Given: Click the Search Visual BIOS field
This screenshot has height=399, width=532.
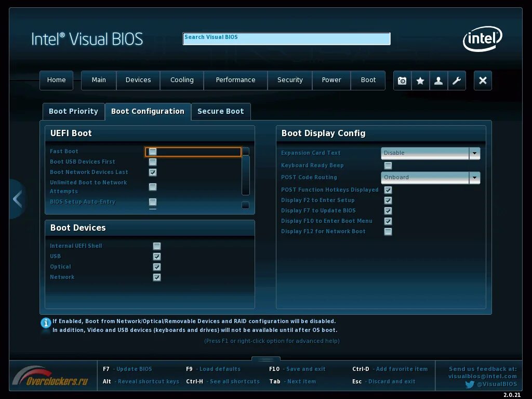Looking at the screenshot, I should [x=286, y=38].
